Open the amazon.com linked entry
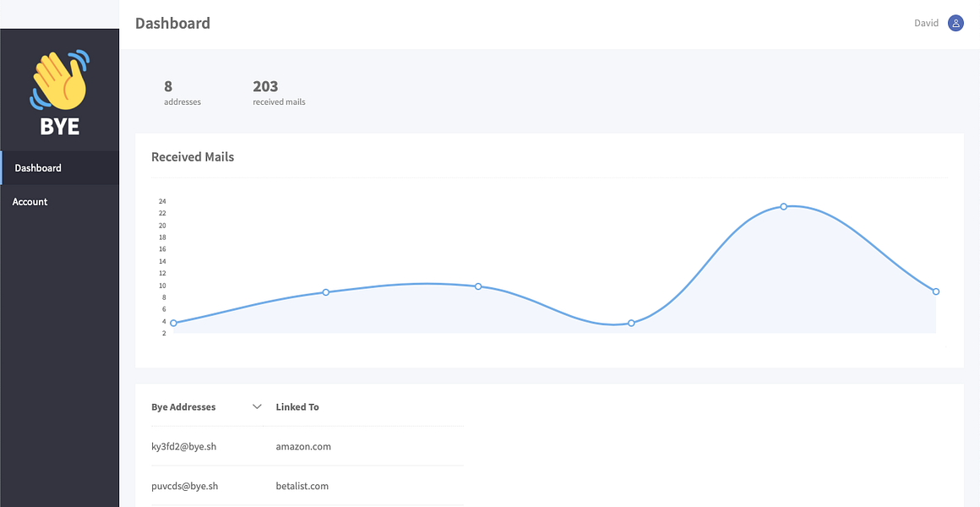 303,446
